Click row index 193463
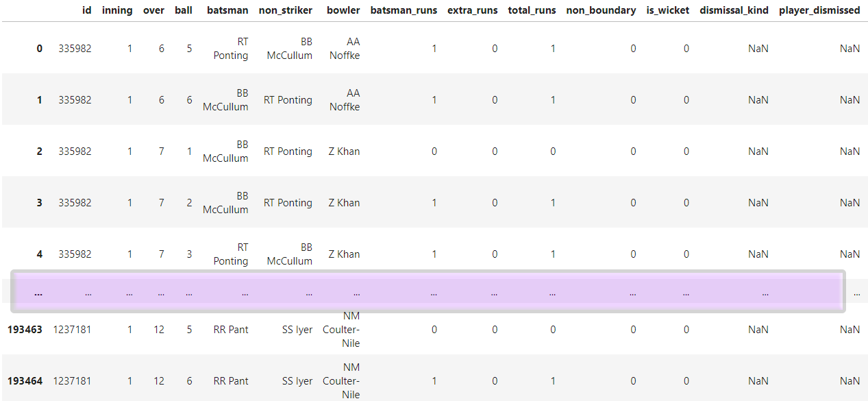 click(x=25, y=330)
